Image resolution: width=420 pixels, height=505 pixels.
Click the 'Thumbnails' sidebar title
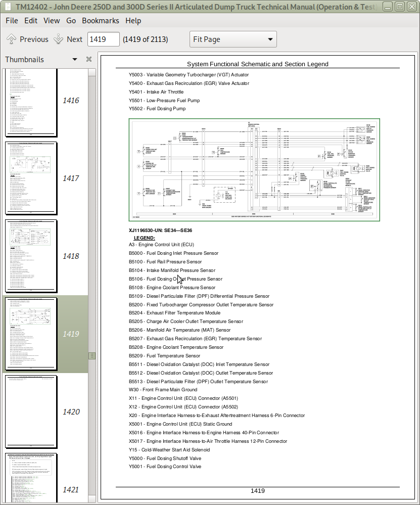[x=24, y=60]
